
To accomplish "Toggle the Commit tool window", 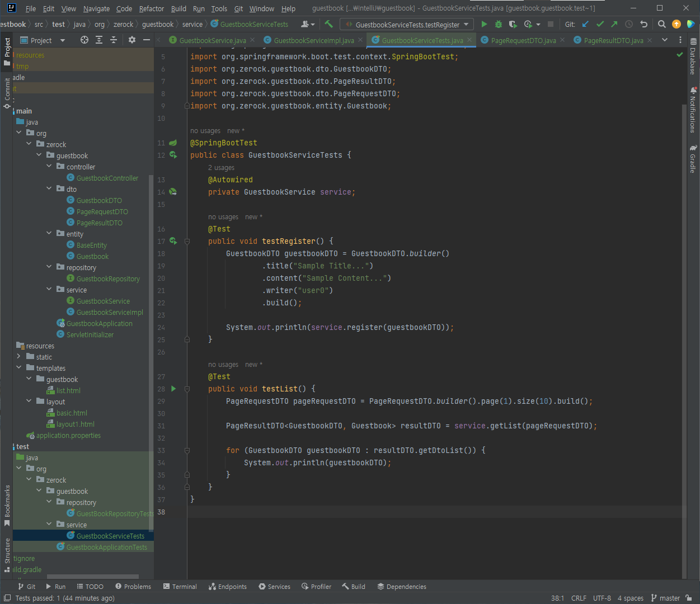I will [x=7, y=93].
